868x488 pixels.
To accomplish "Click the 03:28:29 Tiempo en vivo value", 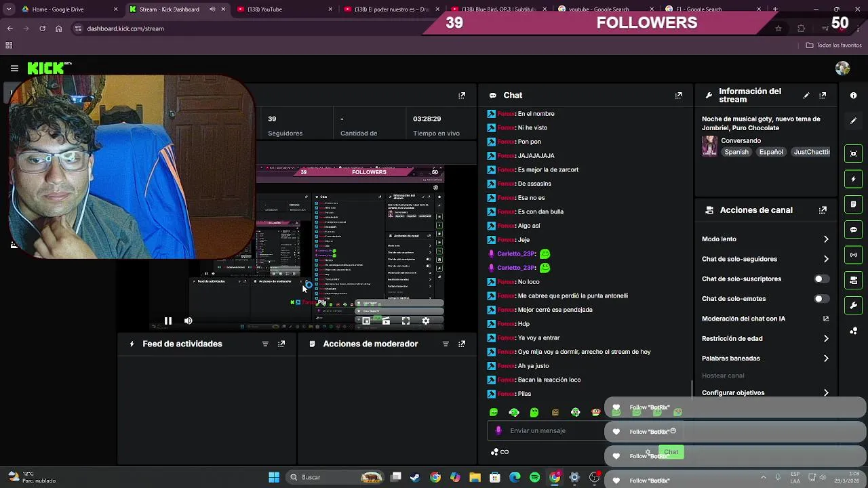I will pyautogui.click(x=427, y=119).
